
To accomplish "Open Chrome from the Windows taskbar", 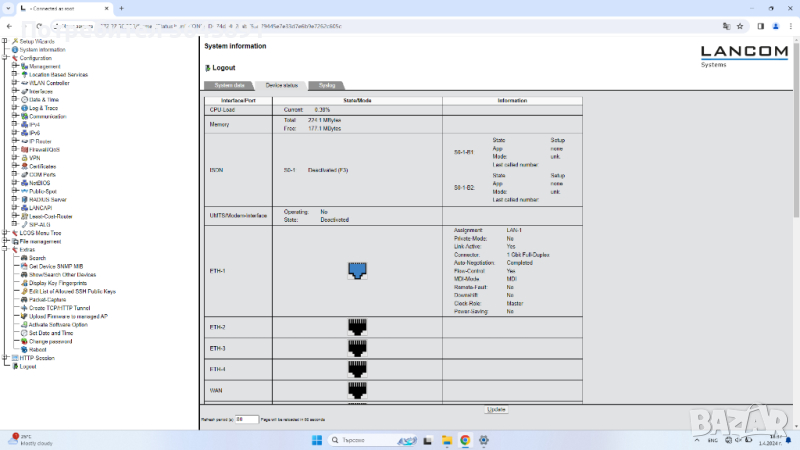I will pos(465,440).
